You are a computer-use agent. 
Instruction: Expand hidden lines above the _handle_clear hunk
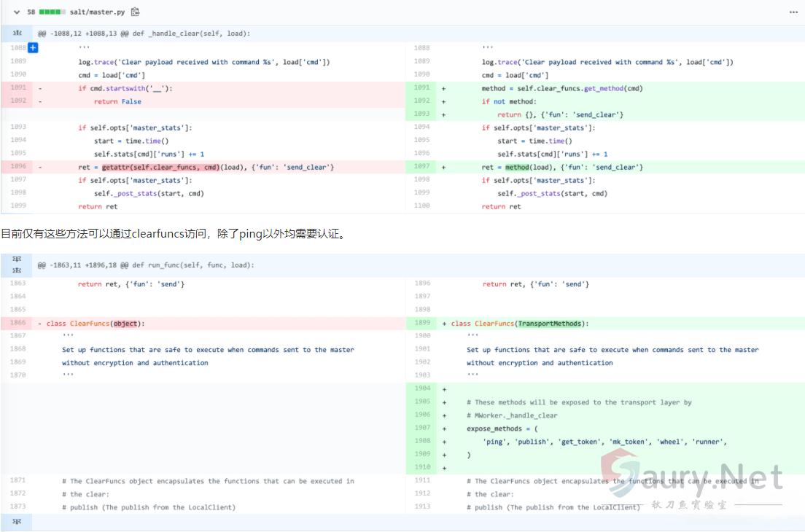(x=17, y=34)
